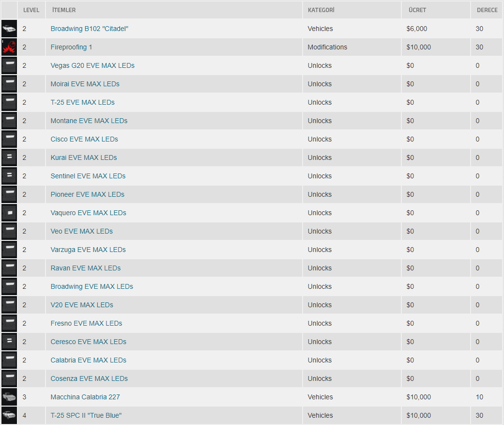Click the red Fireproofing 1 flame icon
The height and width of the screenshot is (425, 504).
(x=9, y=47)
